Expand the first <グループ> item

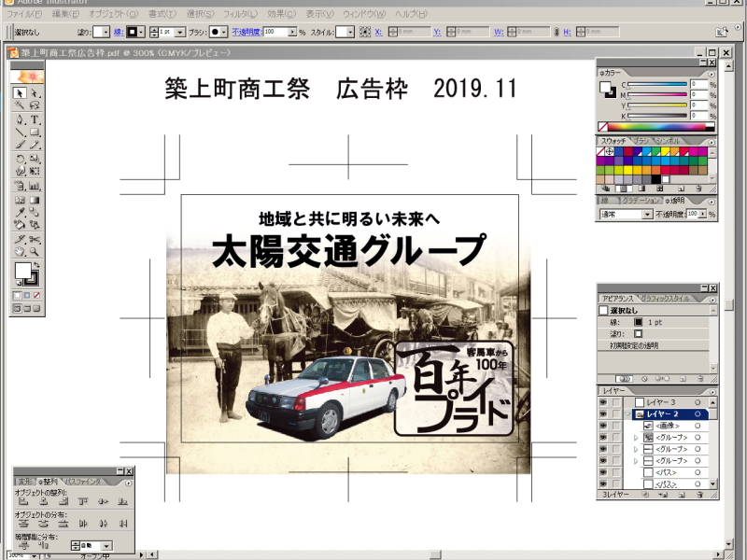[636, 438]
